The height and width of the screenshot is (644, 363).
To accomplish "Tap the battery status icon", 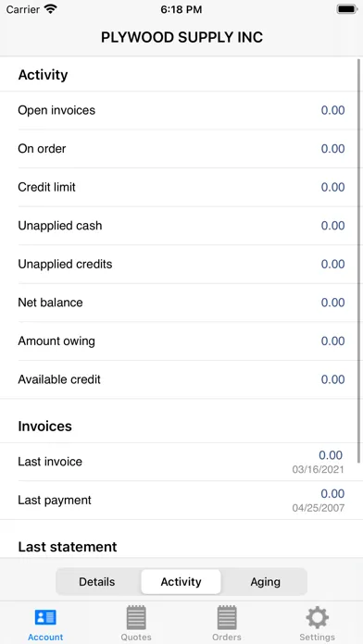I will pos(347,9).
